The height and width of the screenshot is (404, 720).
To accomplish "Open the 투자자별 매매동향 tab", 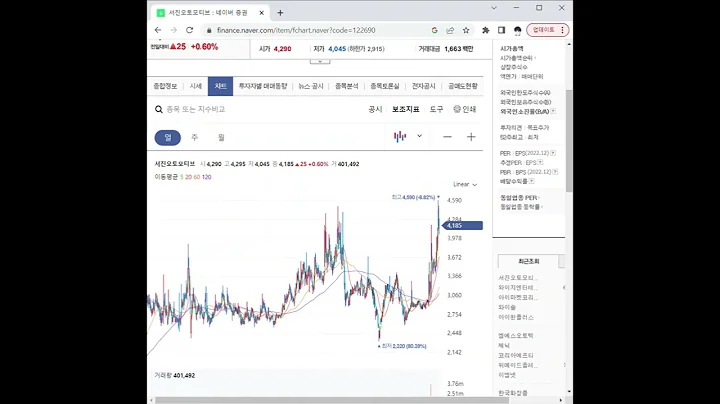I will coord(263,86).
